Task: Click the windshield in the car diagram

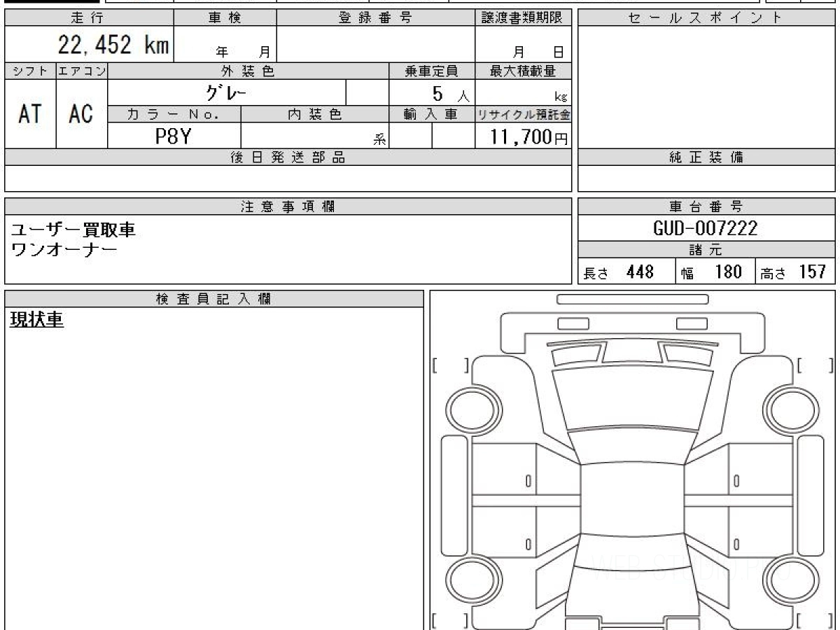Action: [x=632, y=447]
